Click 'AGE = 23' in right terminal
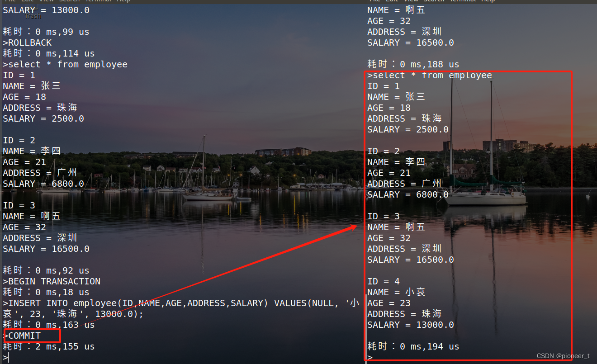597x364 pixels. [x=389, y=303]
